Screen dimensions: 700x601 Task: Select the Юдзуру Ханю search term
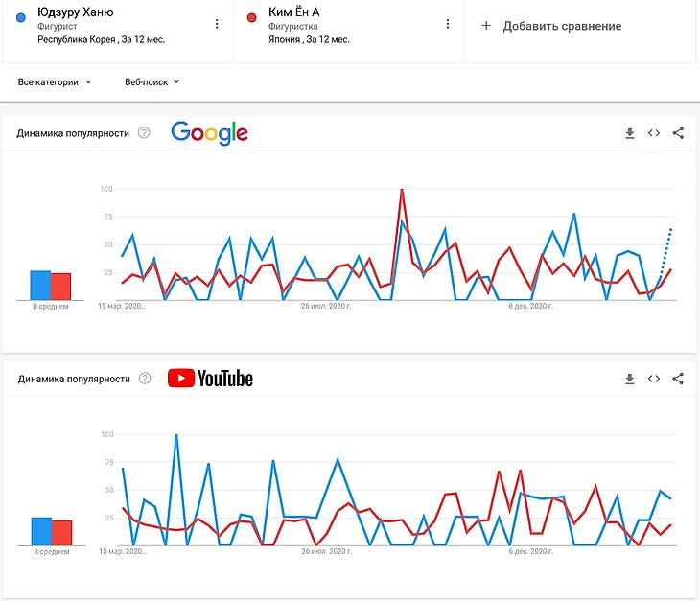coord(75,12)
